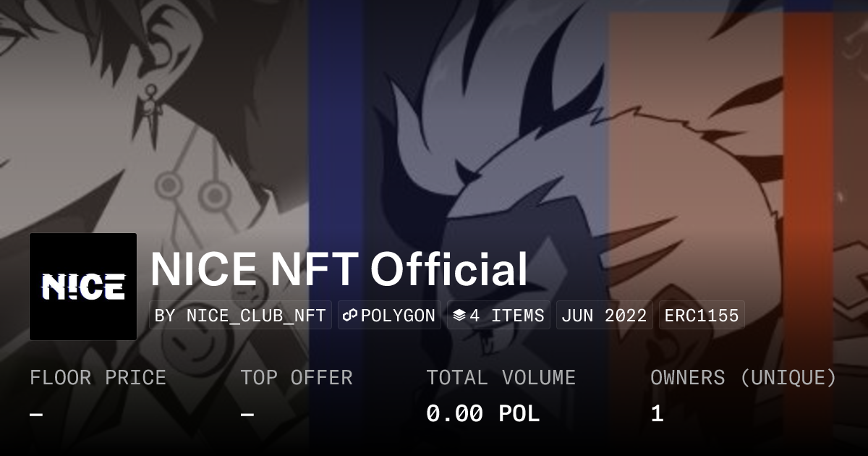This screenshot has width=868, height=456.
Task: Click the ERC1155 token standard badge
Action: point(702,316)
